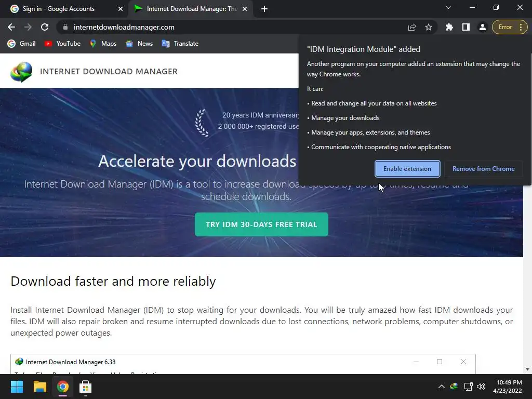Screen dimensions: 532x399
Task: Show hidden system tray icons
Action: (x=442, y=387)
